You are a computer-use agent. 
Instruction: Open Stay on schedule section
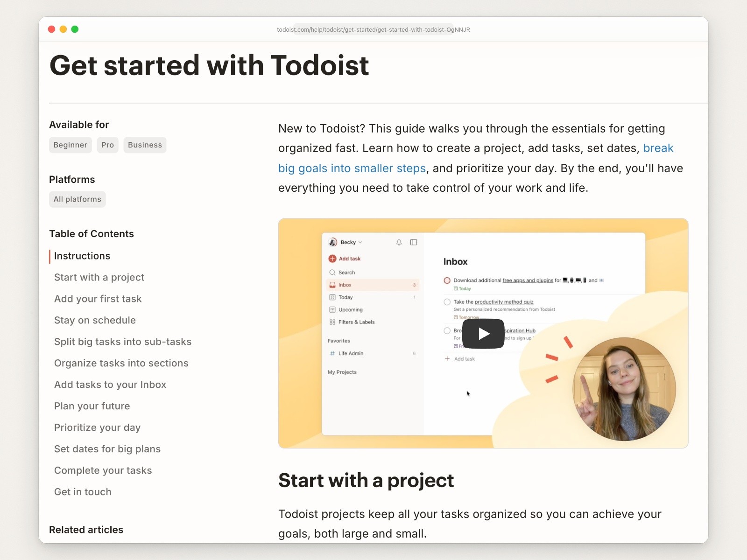click(x=95, y=320)
